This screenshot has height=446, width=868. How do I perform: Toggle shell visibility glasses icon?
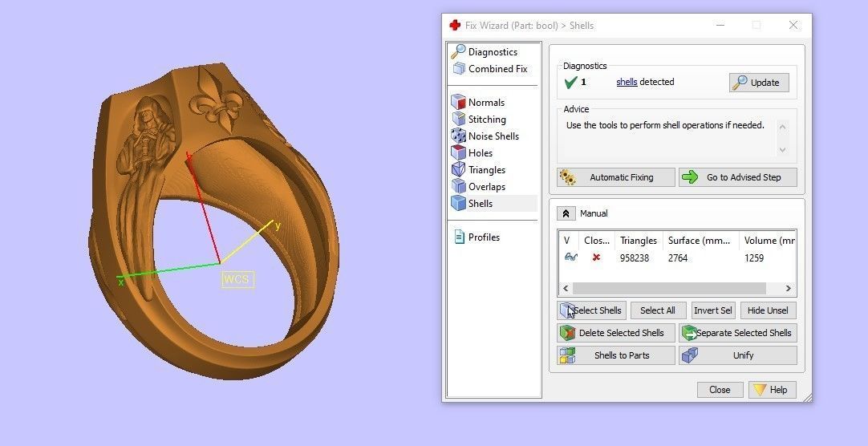pos(570,257)
